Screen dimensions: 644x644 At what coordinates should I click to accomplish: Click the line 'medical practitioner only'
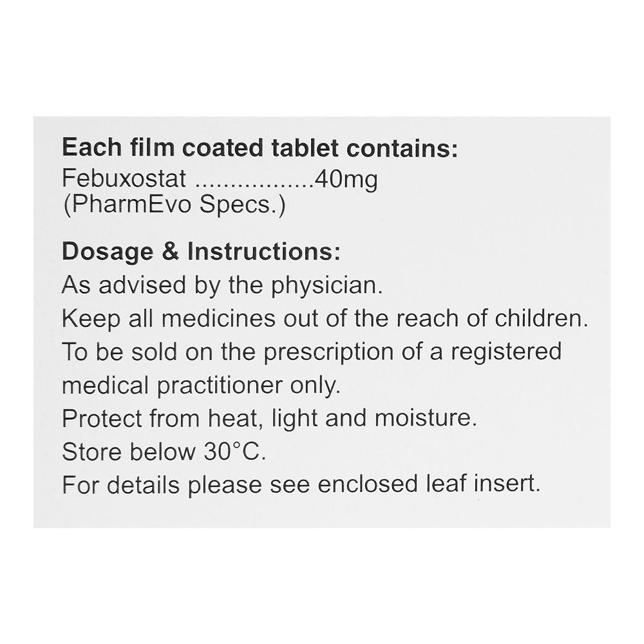(x=200, y=385)
